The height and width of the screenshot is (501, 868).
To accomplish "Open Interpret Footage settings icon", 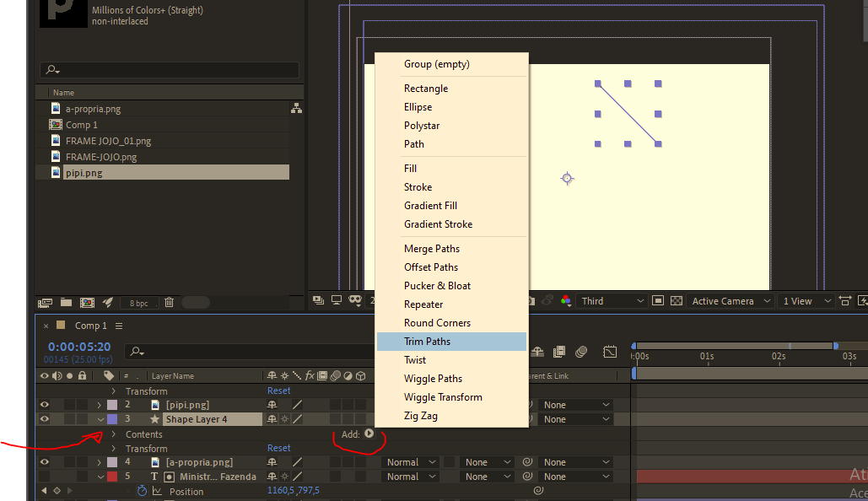I will [x=45, y=302].
